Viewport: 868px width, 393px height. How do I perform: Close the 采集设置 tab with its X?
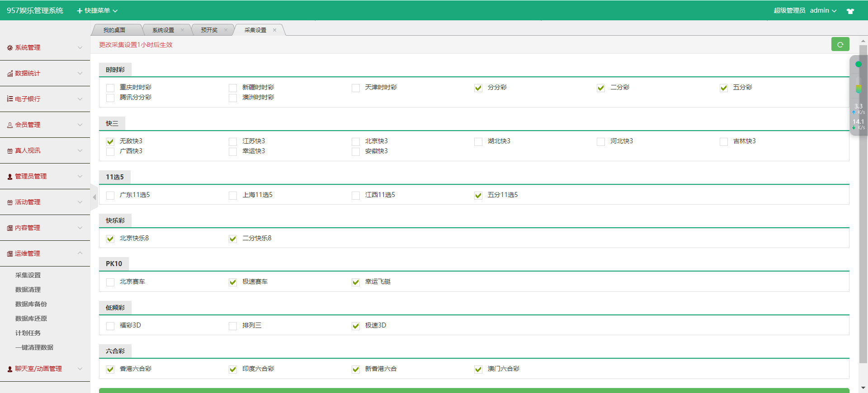coord(274,30)
